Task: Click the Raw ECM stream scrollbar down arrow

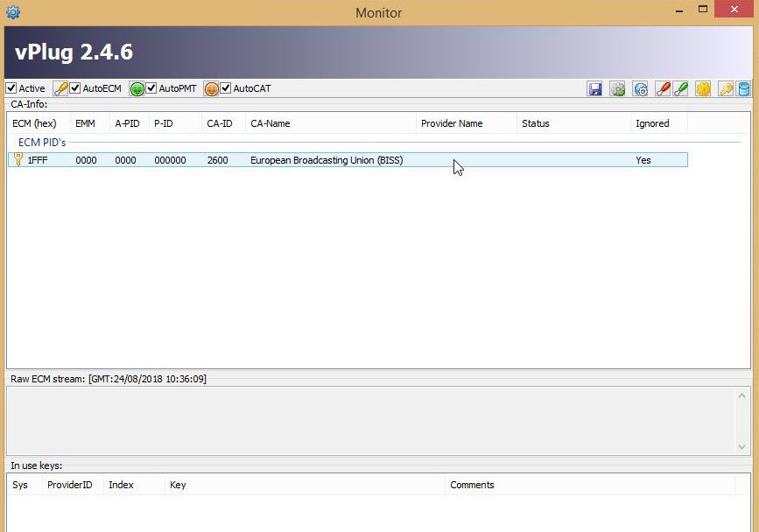Action: point(742,446)
